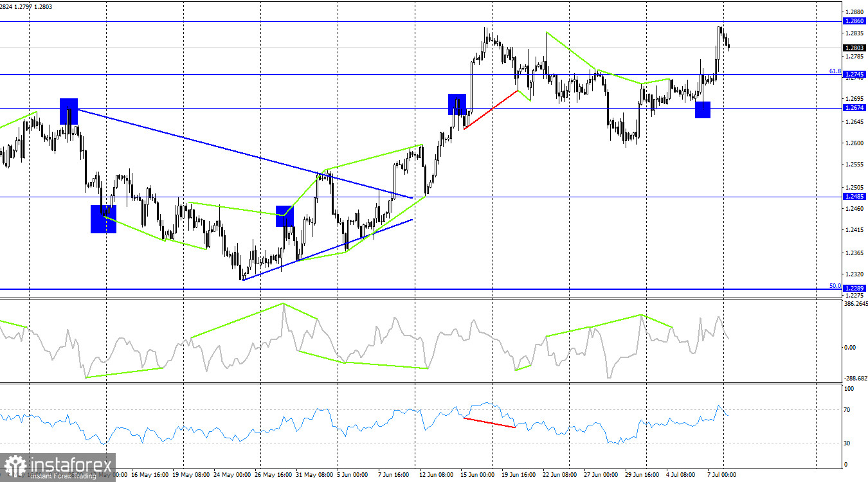
Task: Click the 31 May 08:00 date label
Action: [x=314, y=474]
